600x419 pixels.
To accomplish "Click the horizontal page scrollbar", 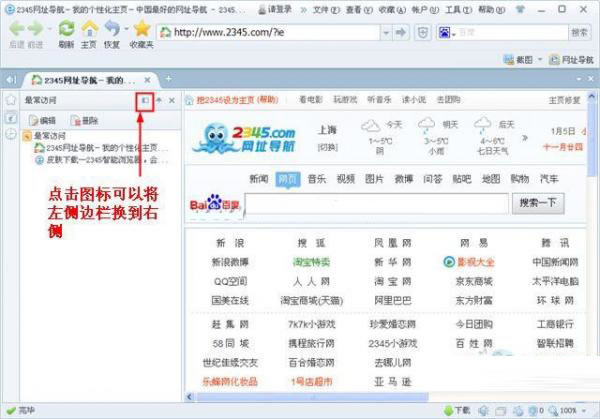I will 313,397.
